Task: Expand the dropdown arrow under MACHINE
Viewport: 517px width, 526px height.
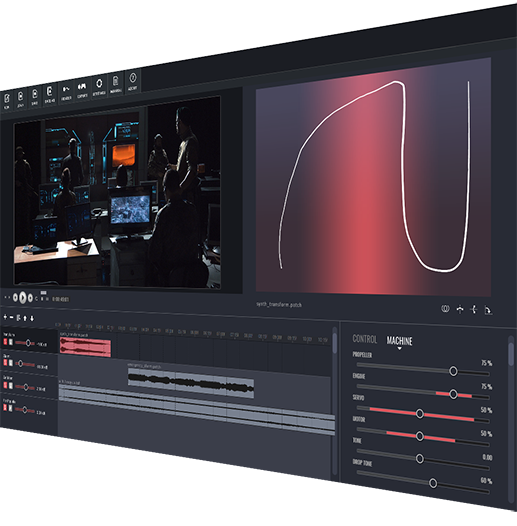Action: click(399, 349)
